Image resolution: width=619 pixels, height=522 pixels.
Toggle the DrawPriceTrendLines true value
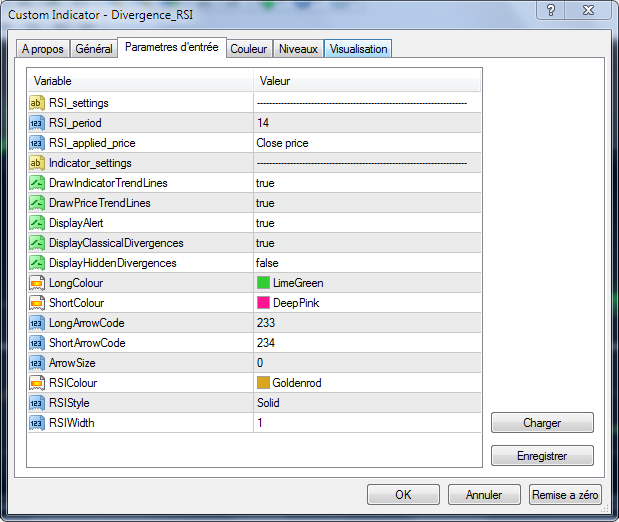(x=265, y=203)
